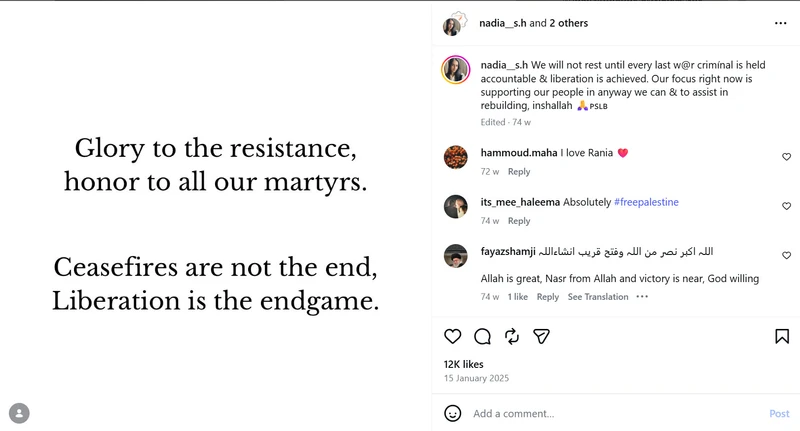The height and width of the screenshot is (431, 800).
Task: Like its_mee_haleema's comment
Action: coord(786,206)
